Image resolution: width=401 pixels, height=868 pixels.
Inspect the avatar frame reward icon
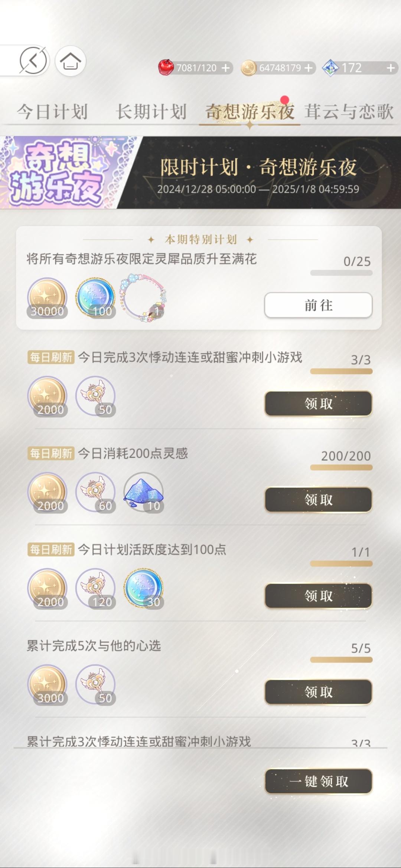point(143,298)
